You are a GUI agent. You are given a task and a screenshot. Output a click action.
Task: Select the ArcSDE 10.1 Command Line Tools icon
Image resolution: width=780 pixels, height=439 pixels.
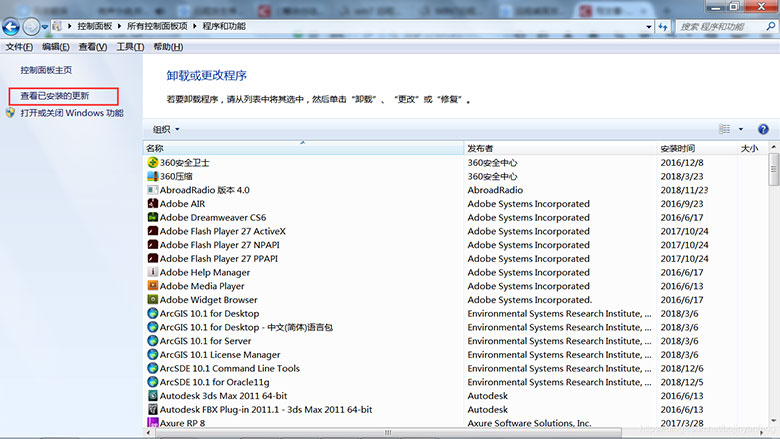point(153,368)
